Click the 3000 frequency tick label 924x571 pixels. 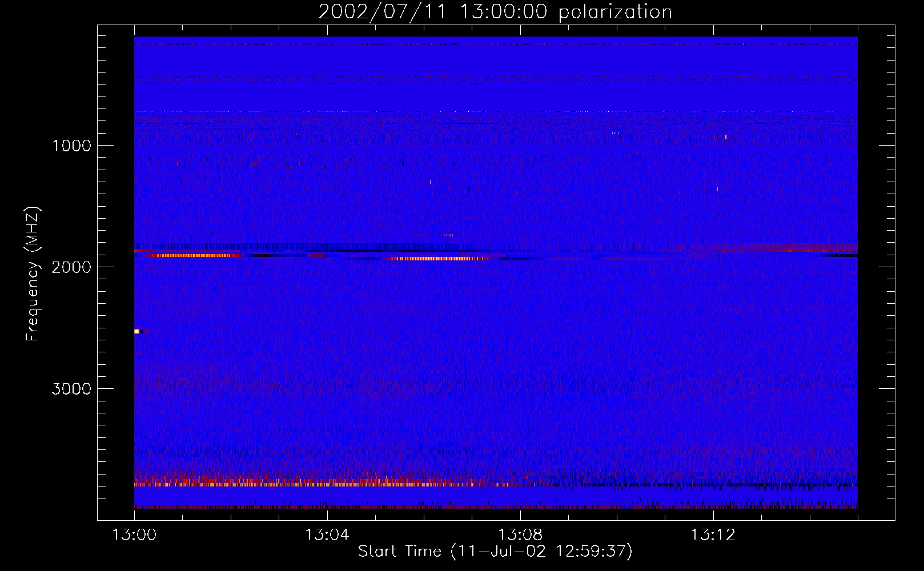click(x=71, y=389)
